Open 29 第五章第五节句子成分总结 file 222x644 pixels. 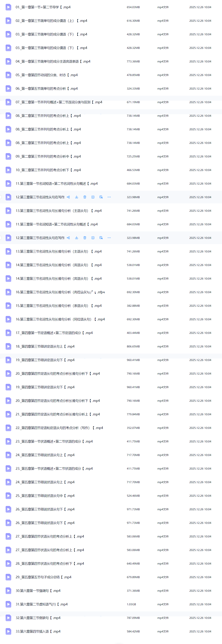tap(43, 577)
